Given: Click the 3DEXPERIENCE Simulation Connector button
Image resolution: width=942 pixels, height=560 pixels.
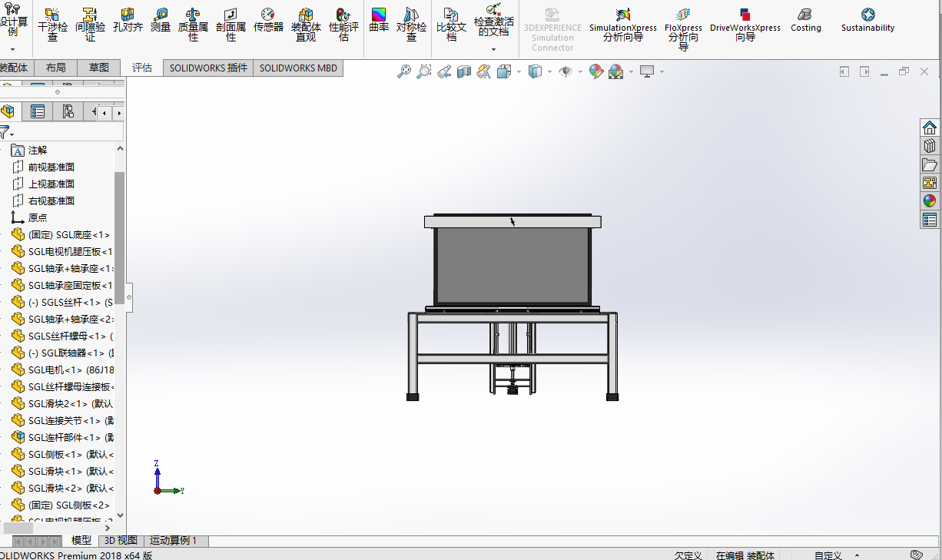Looking at the screenshot, I should 552,29.
